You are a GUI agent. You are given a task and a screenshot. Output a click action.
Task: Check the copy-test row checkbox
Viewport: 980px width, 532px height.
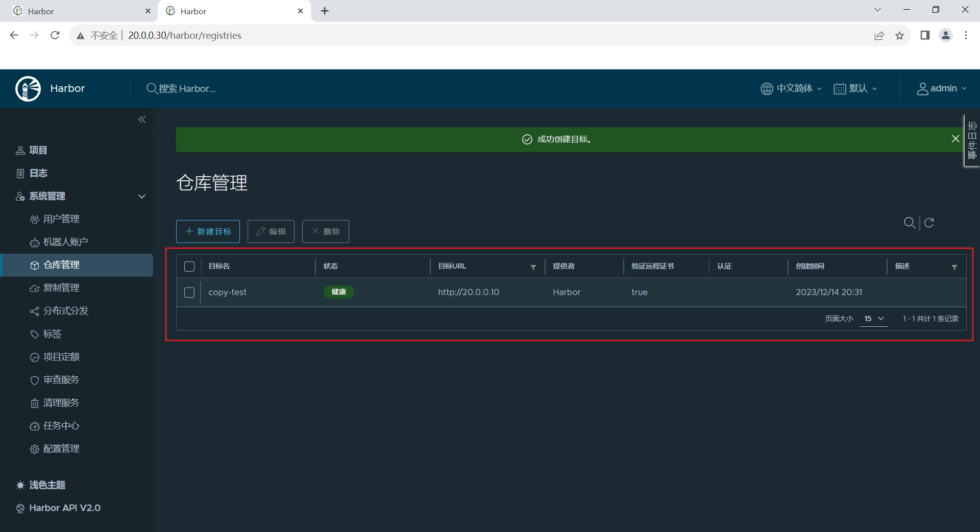pyautogui.click(x=189, y=293)
